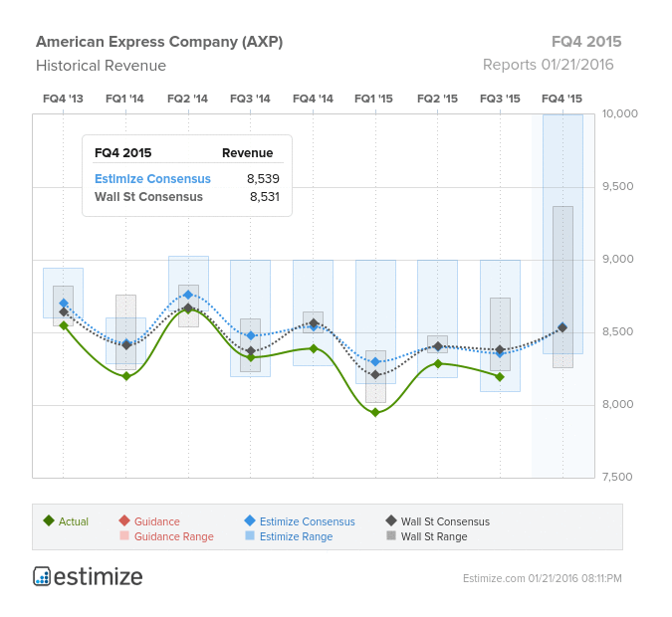Toggle the Wall St Range legend label

[x=434, y=536]
